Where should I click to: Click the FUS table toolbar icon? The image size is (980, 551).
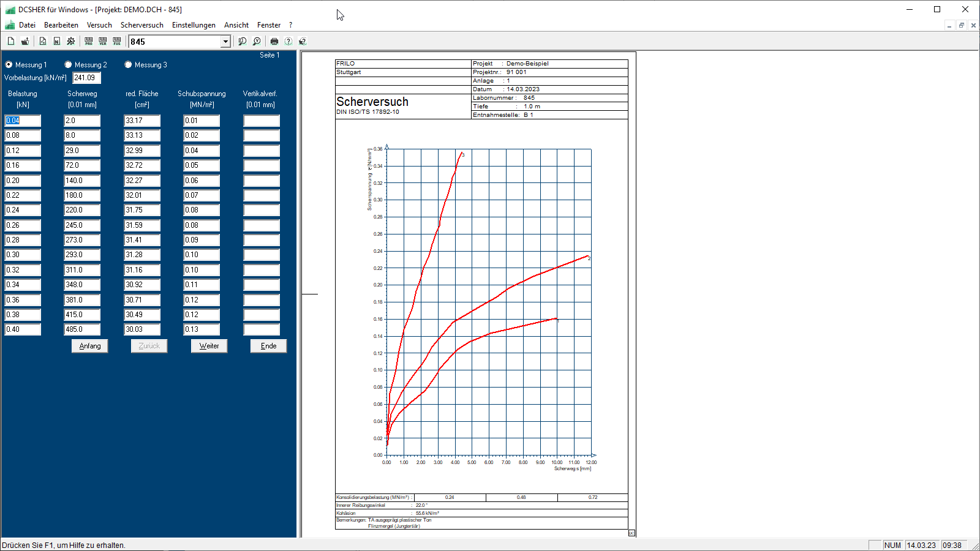coord(117,41)
